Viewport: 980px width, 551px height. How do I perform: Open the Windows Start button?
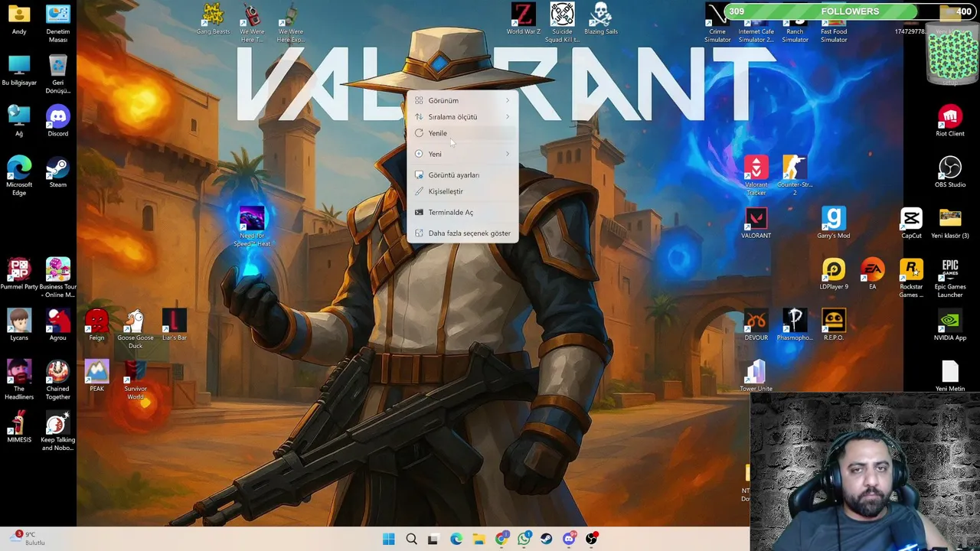388,539
